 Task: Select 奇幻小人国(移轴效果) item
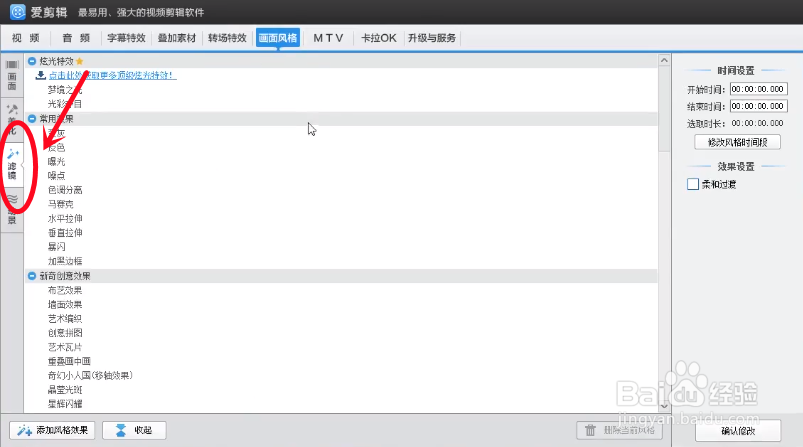click(x=90, y=375)
